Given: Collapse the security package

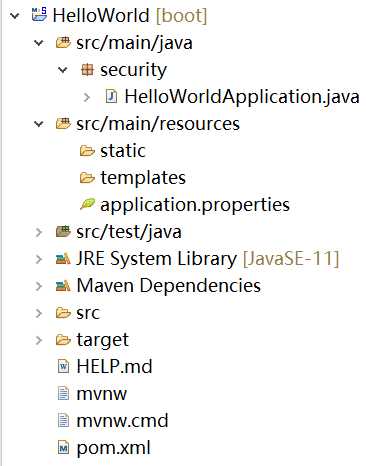Looking at the screenshot, I should (63, 70).
